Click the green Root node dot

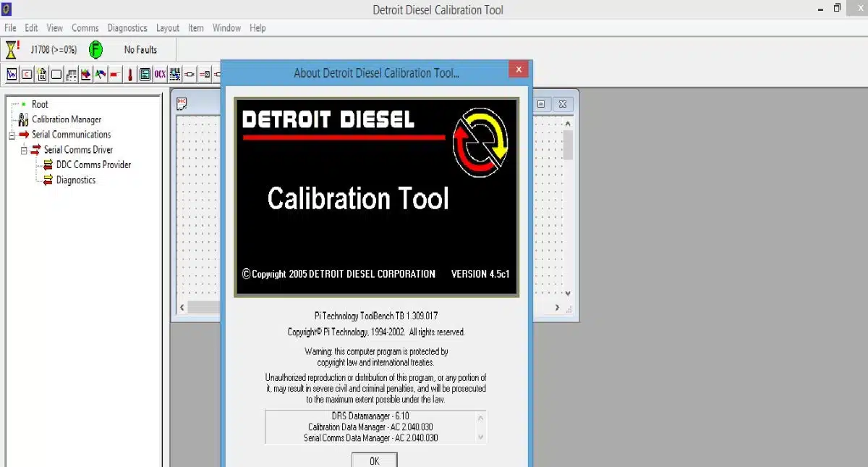(24, 104)
